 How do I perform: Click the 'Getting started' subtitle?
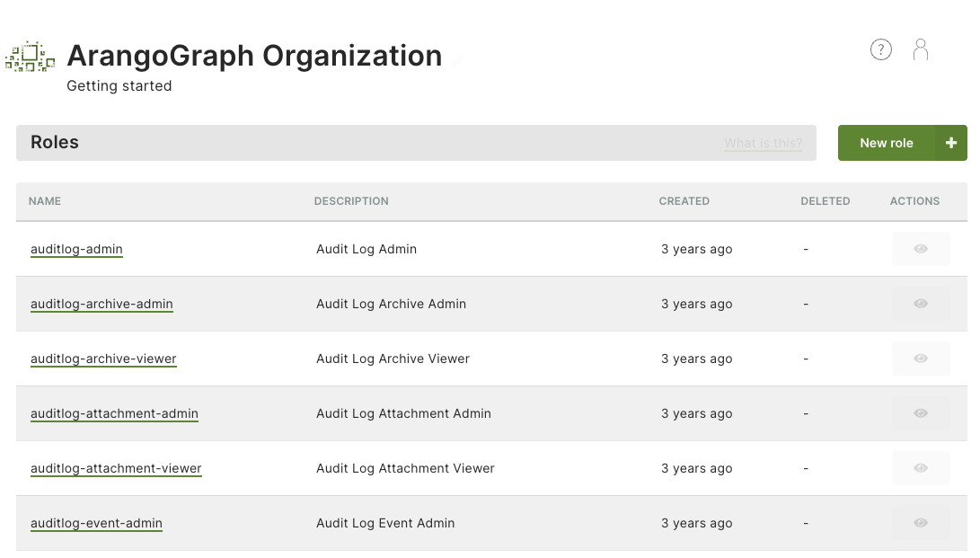click(x=119, y=85)
